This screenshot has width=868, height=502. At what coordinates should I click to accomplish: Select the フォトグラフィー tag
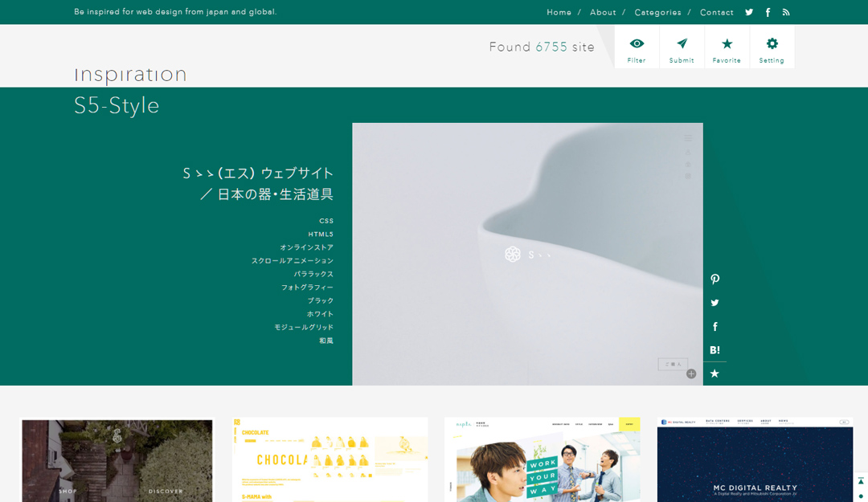click(x=307, y=288)
